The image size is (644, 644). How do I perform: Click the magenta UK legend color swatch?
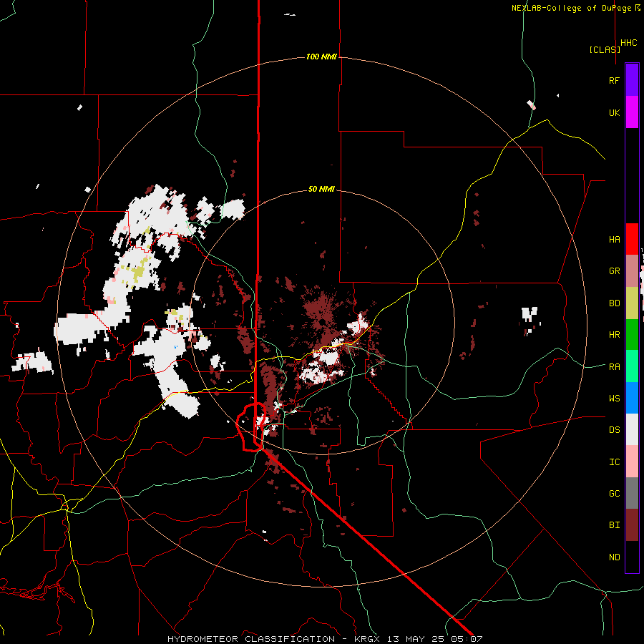(x=632, y=112)
